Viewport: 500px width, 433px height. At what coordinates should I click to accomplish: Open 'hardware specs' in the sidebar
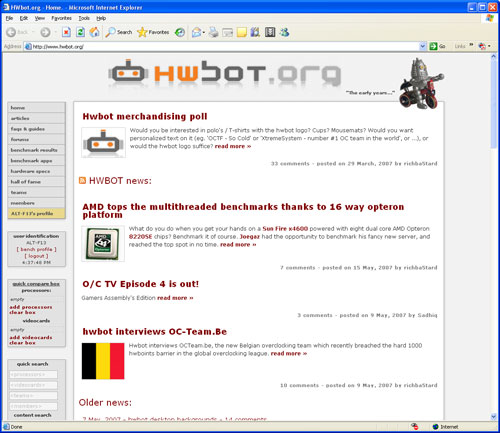(x=36, y=171)
